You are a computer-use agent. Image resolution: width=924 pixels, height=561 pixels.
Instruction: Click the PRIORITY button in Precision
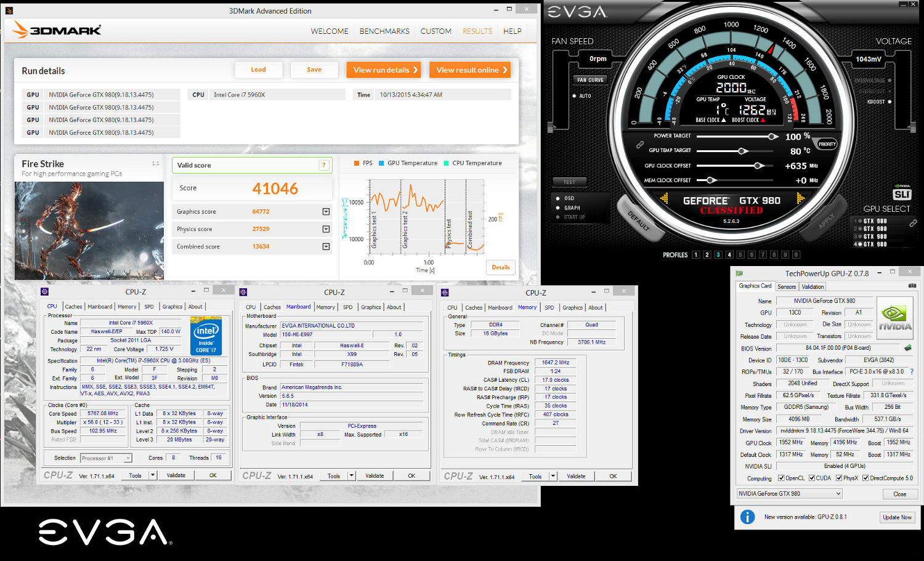tap(827, 144)
